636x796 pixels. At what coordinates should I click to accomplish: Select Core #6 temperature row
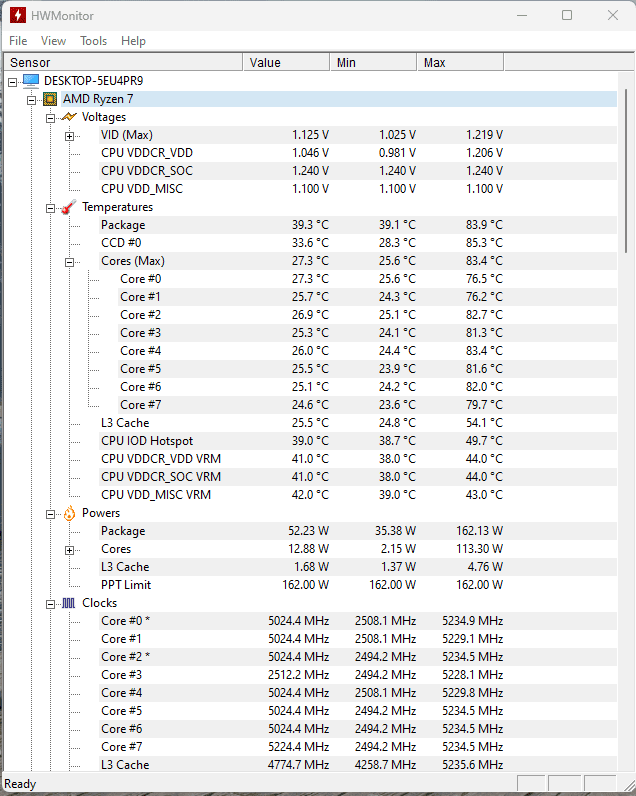367,387
